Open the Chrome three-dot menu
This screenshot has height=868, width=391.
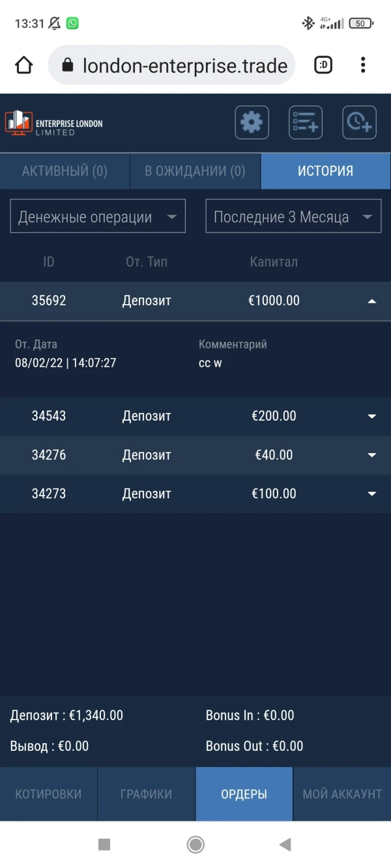point(363,65)
